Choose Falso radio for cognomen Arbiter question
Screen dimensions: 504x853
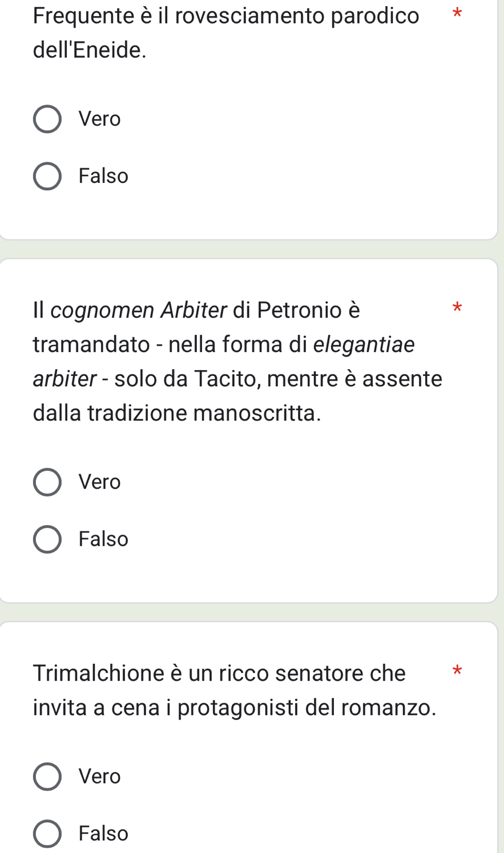tap(47, 539)
